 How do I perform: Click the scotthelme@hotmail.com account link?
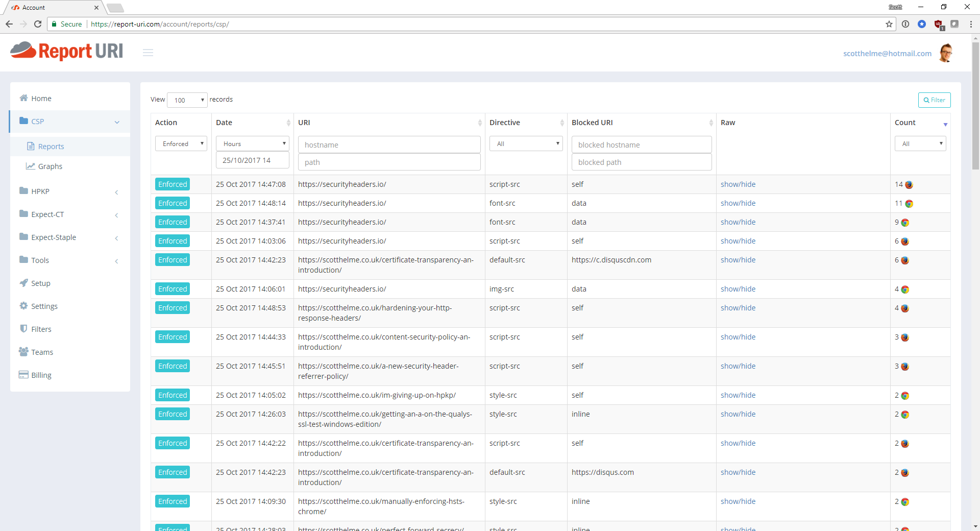coord(887,53)
